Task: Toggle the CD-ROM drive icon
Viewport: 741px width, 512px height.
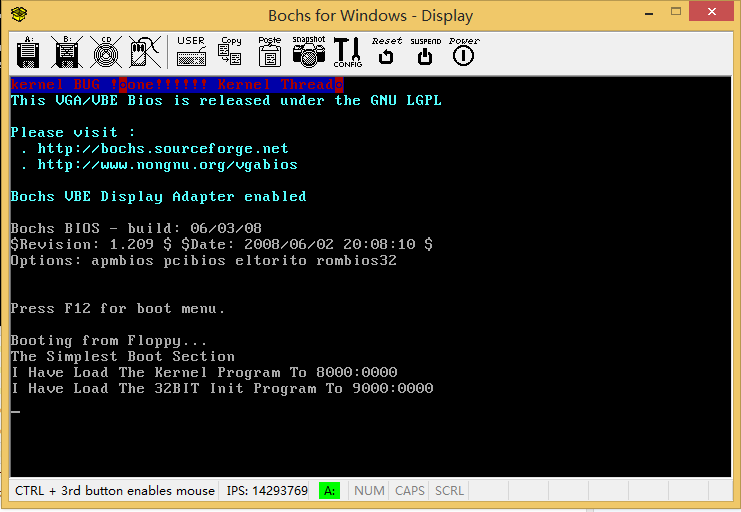Action: coord(106,52)
